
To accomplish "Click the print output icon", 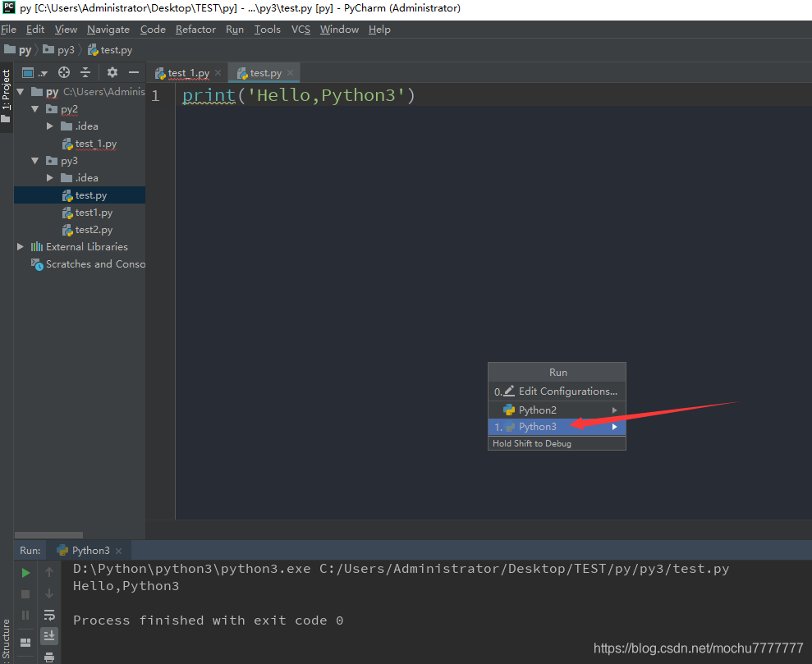I will 49,657.
